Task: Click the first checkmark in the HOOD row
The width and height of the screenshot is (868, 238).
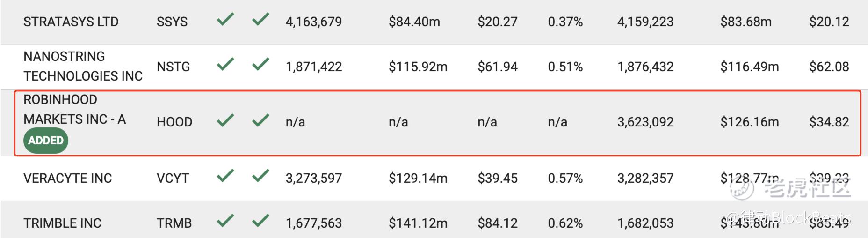Action: 225,120
